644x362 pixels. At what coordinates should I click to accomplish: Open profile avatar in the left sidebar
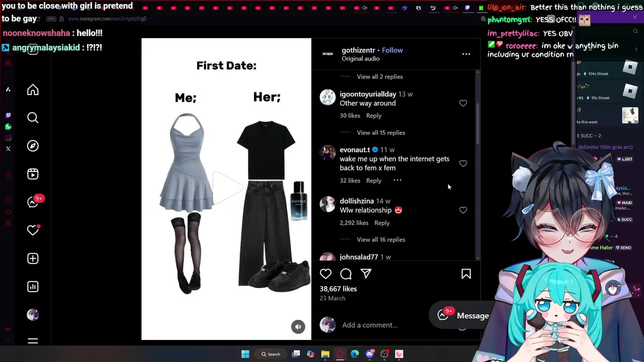33,315
